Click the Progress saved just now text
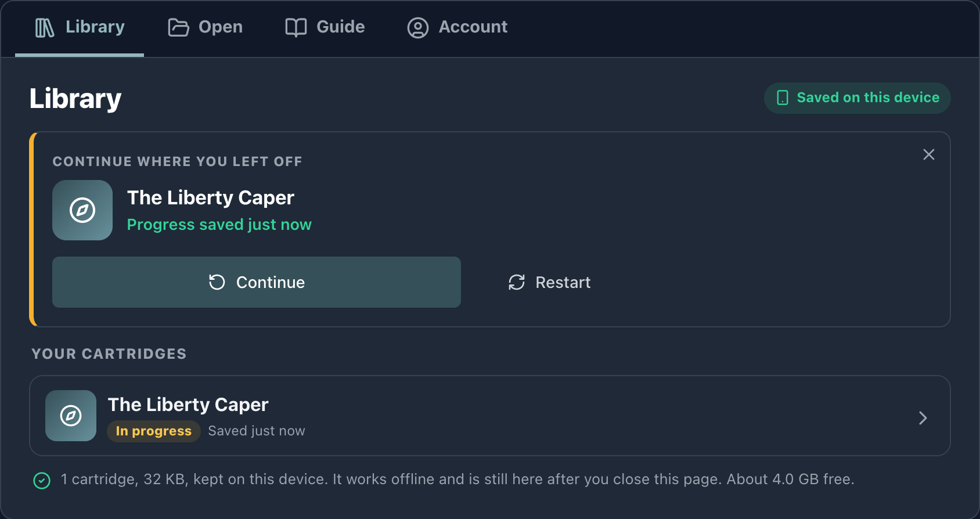The width and height of the screenshot is (980, 519). [219, 225]
